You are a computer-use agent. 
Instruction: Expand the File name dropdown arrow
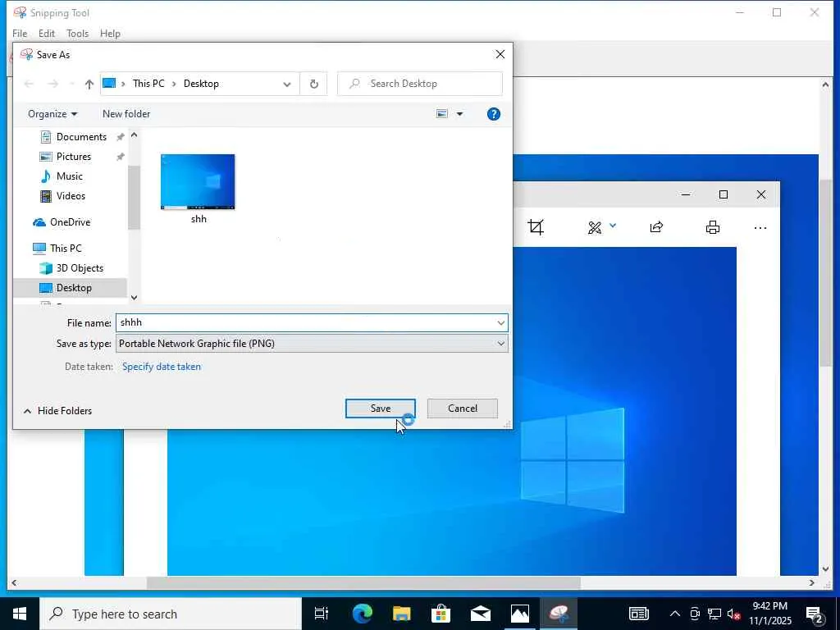[500, 323]
